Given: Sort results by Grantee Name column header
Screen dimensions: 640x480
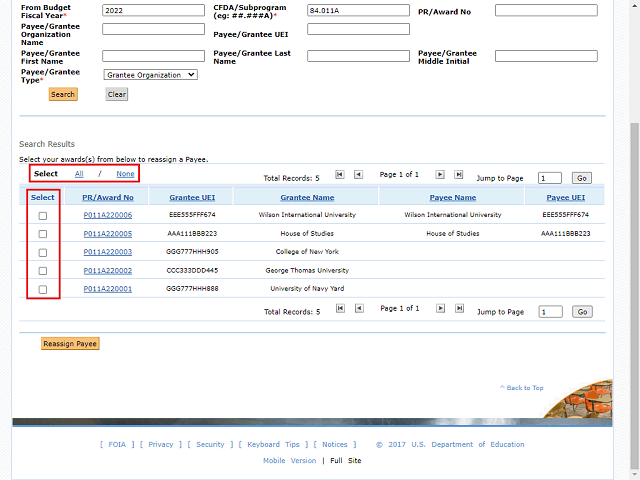Looking at the screenshot, I should tap(307, 198).
